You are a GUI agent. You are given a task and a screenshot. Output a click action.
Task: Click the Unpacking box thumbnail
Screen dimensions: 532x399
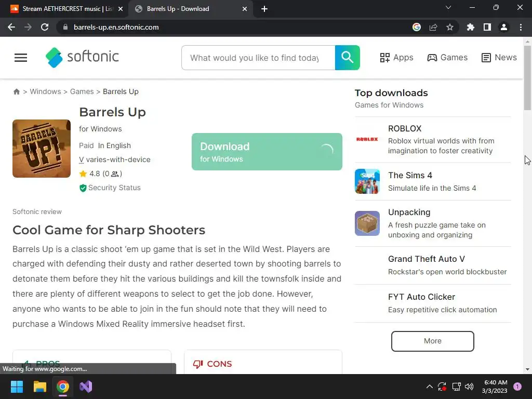click(x=367, y=223)
